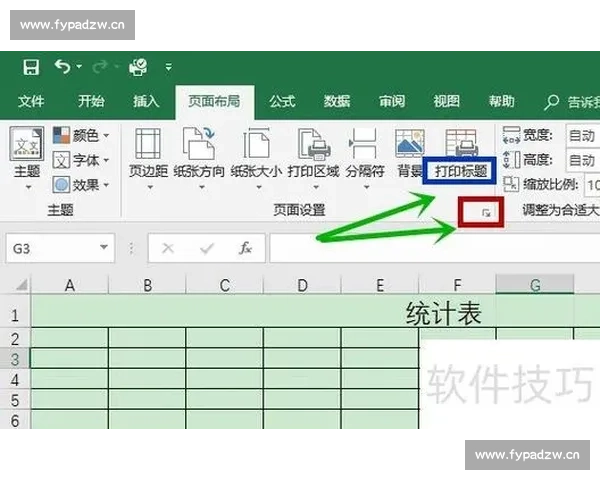Switch to the 插入 tab

146,101
